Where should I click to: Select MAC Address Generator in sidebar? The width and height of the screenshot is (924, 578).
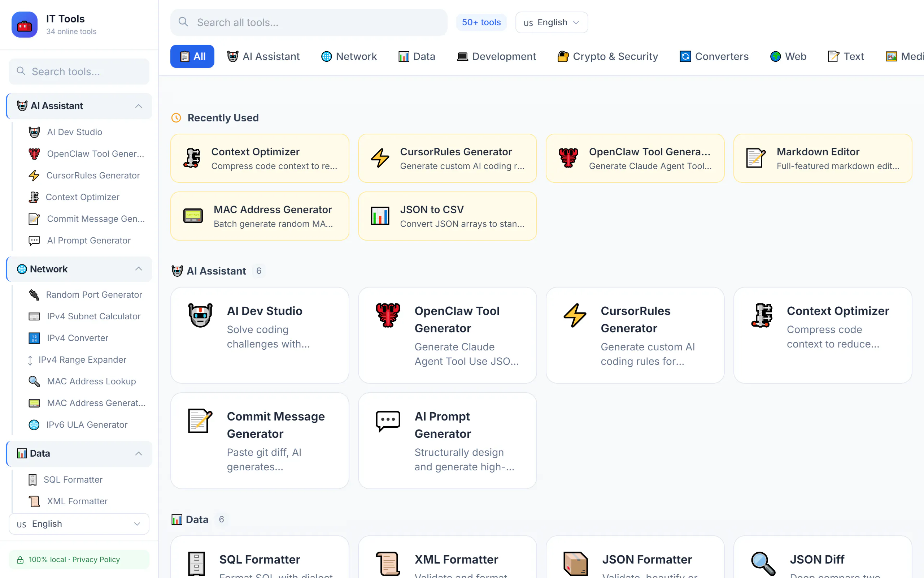[87, 403]
